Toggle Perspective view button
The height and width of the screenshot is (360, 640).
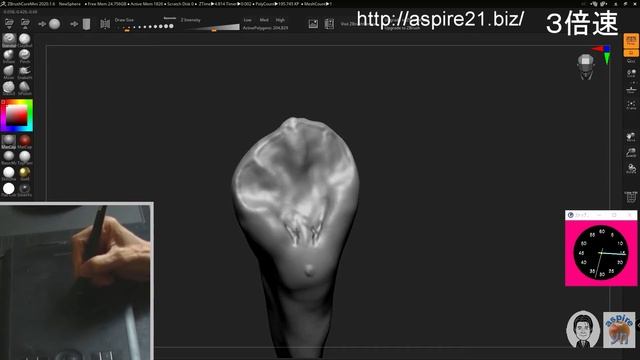(631, 41)
